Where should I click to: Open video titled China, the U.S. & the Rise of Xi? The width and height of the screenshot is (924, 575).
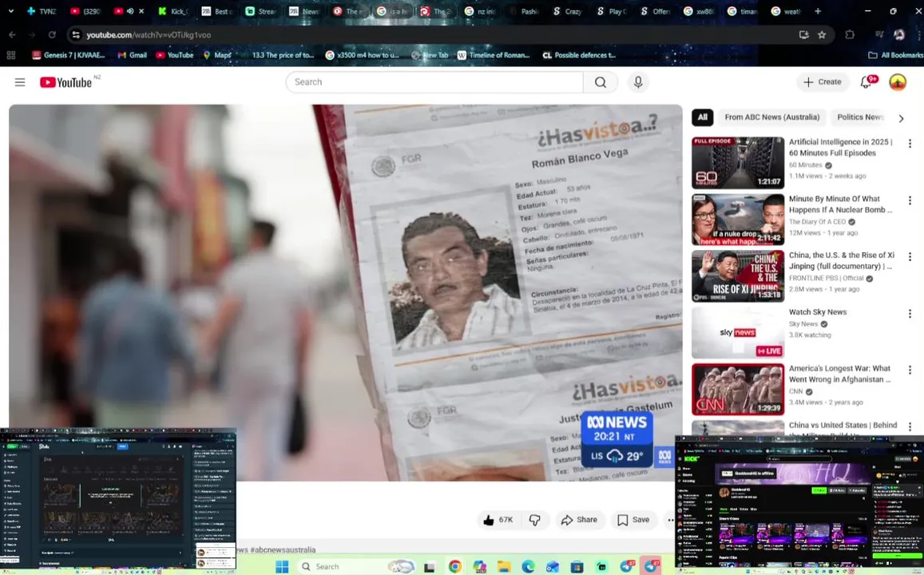842,260
